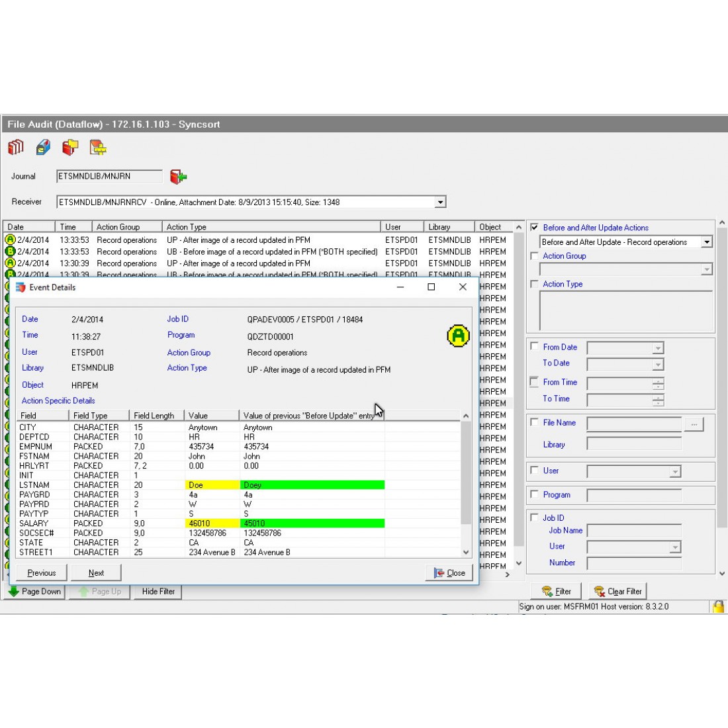
Task: Click the lock icon in status bar
Action: (x=718, y=606)
